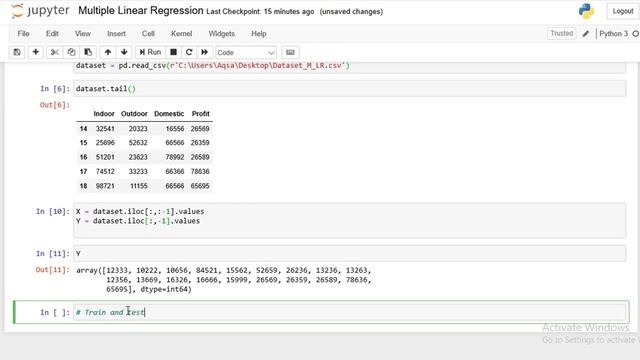Paste cells below icon
The image size is (640, 360).
click(x=88, y=52)
